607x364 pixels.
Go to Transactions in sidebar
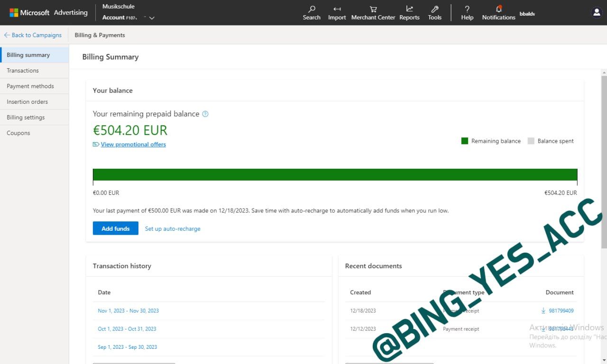pyautogui.click(x=23, y=71)
